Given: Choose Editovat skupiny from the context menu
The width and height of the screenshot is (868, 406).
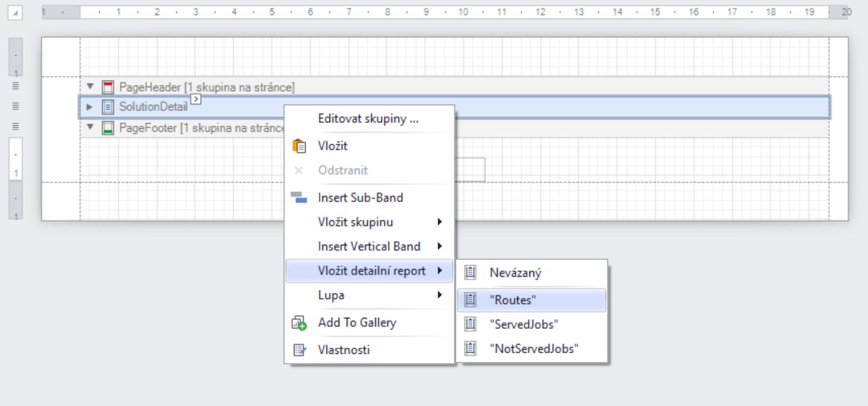Looking at the screenshot, I should tap(369, 119).
